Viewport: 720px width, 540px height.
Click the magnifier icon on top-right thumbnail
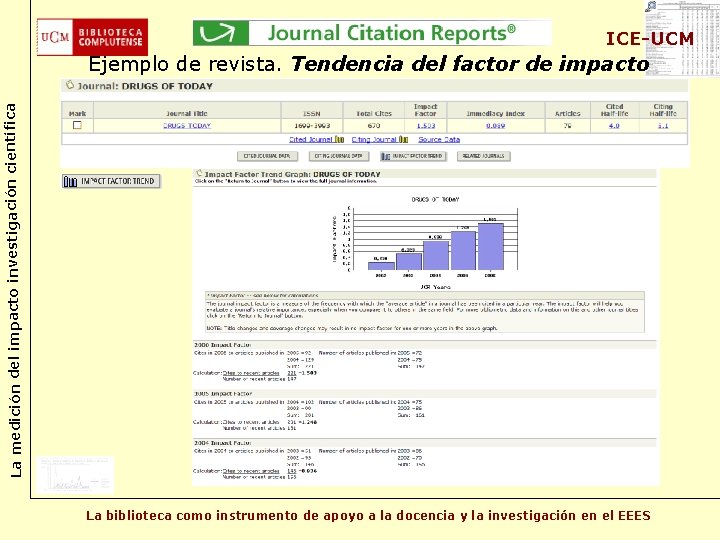click(x=650, y=6)
